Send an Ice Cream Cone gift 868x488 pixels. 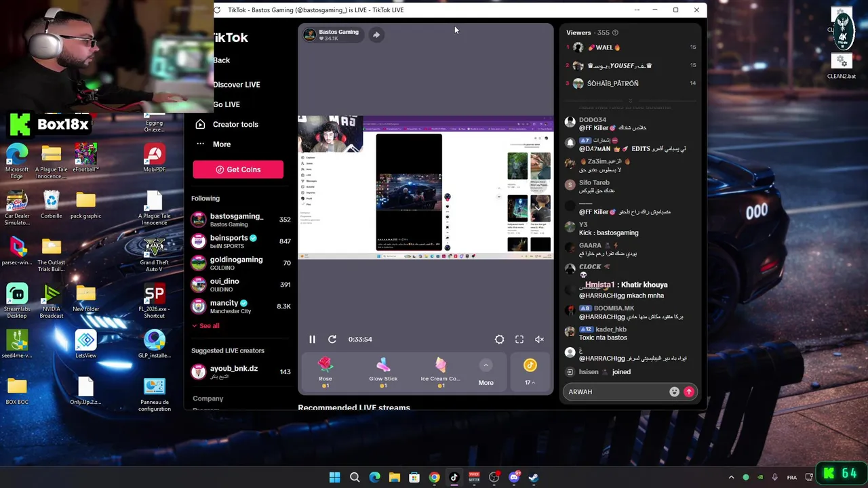click(x=440, y=372)
